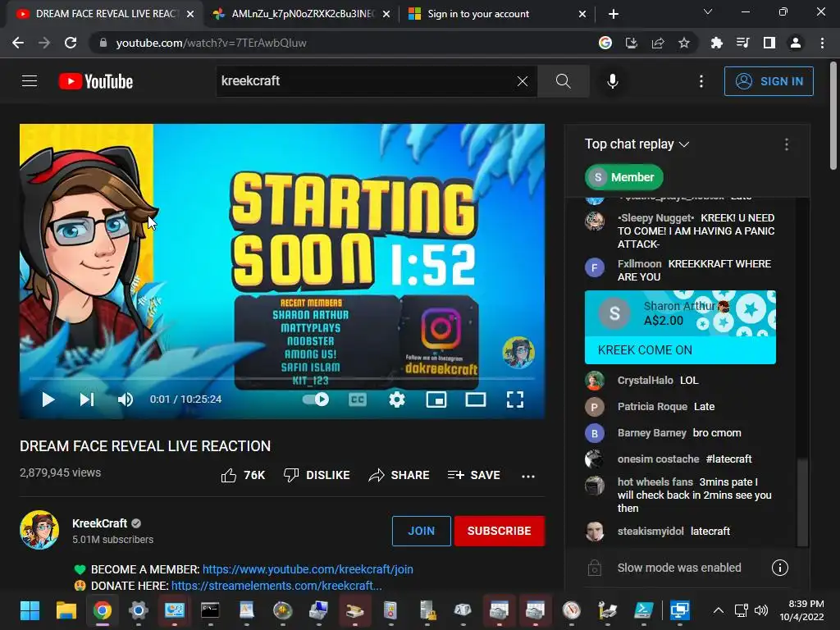Open File Explorer from the taskbar

(66, 610)
